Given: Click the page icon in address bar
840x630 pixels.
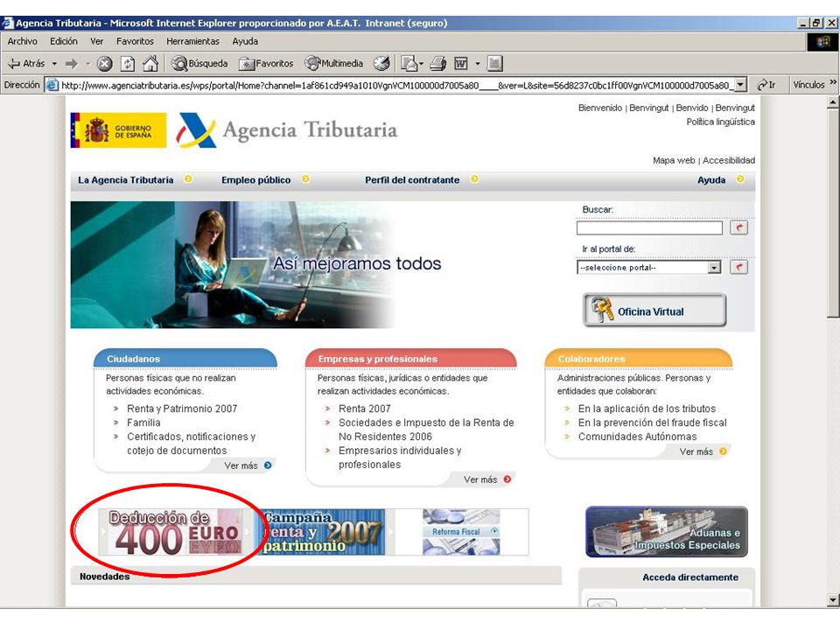Looking at the screenshot, I should (x=52, y=85).
